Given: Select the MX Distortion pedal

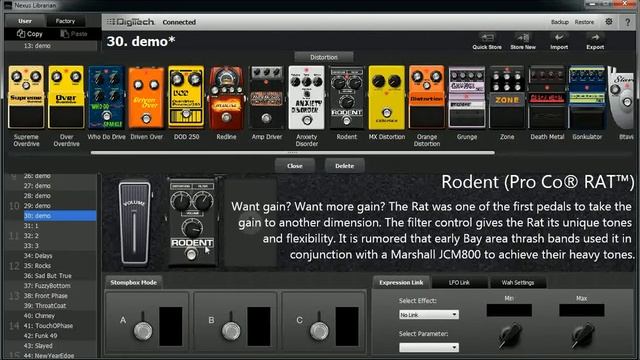Looking at the screenshot, I should pos(387,97).
